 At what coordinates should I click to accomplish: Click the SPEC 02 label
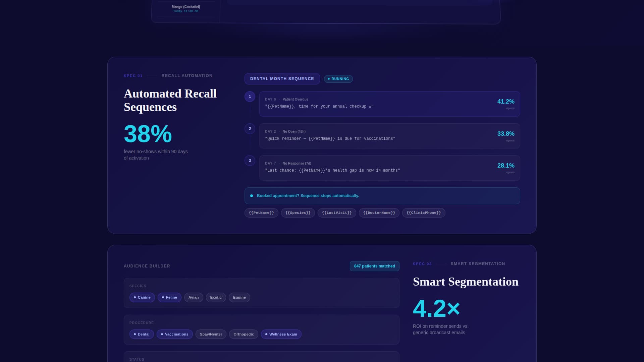(422, 264)
